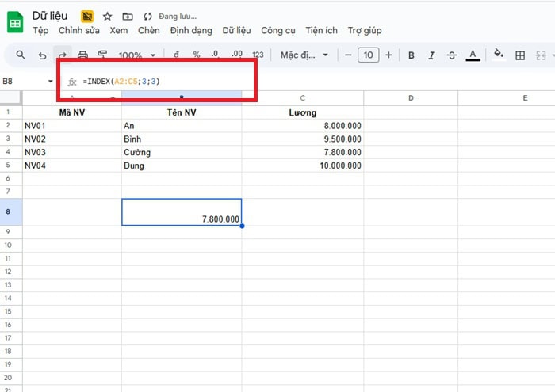This screenshot has width=555, height=392.
Task: Open the Tệp menu
Action: tap(40, 31)
